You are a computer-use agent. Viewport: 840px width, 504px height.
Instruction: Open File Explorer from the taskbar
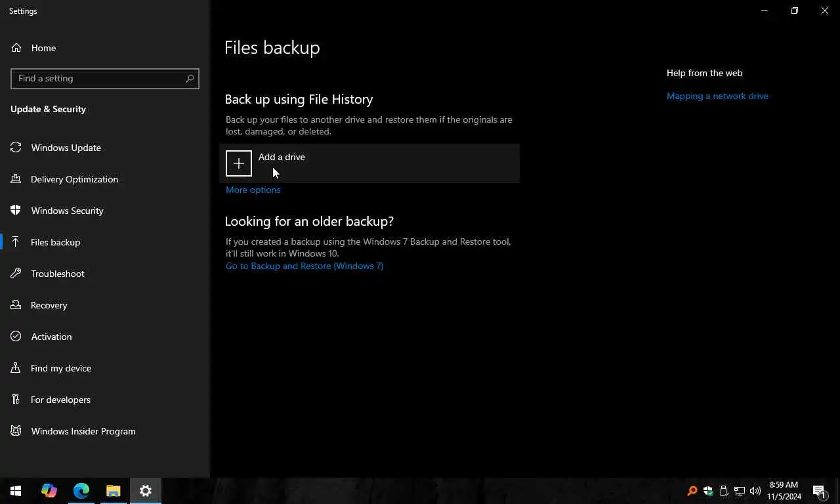114,490
